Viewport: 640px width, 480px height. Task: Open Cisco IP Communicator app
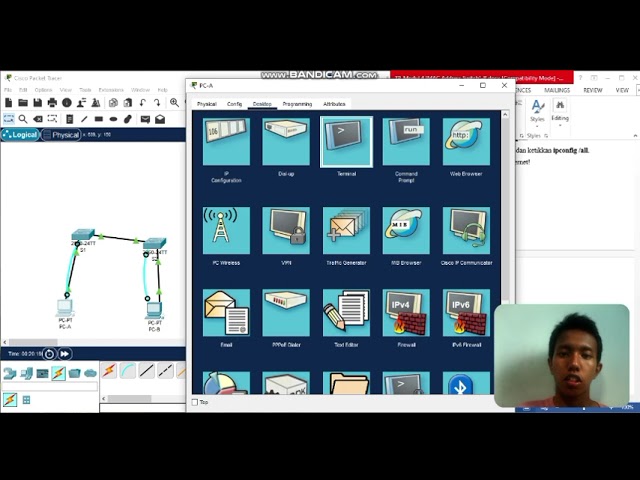click(x=466, y=231)
